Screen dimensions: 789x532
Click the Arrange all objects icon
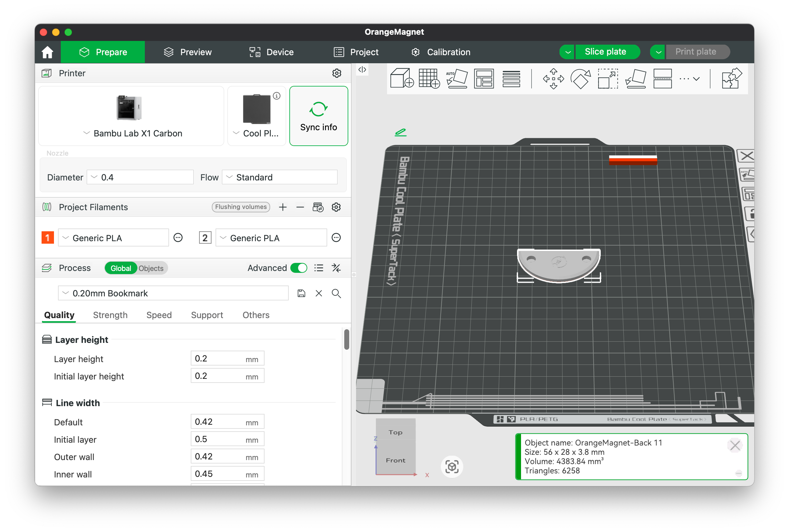click(484, 78)
